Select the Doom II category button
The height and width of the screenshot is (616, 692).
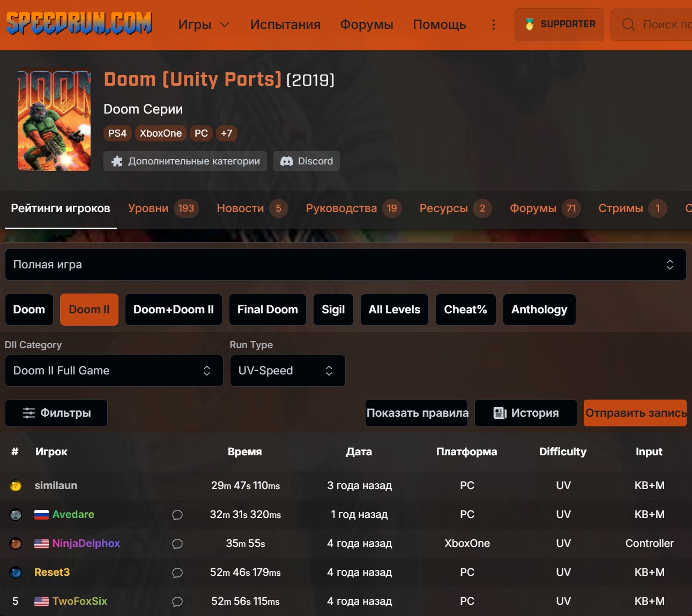point(89,310)
